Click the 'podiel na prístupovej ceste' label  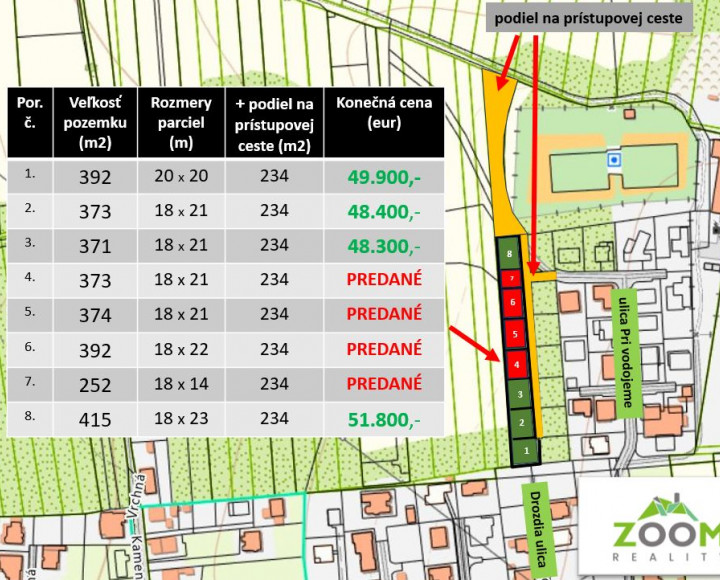point(589,17)
